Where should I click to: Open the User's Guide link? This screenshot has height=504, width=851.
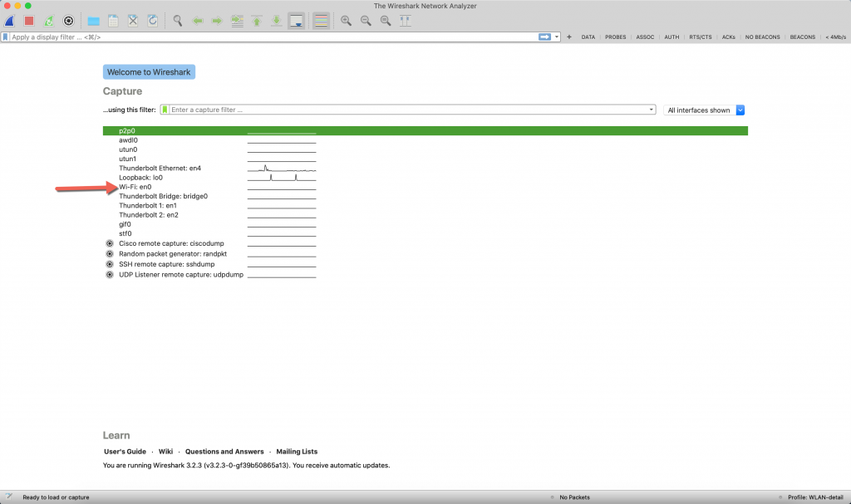[x=125, y=452]
